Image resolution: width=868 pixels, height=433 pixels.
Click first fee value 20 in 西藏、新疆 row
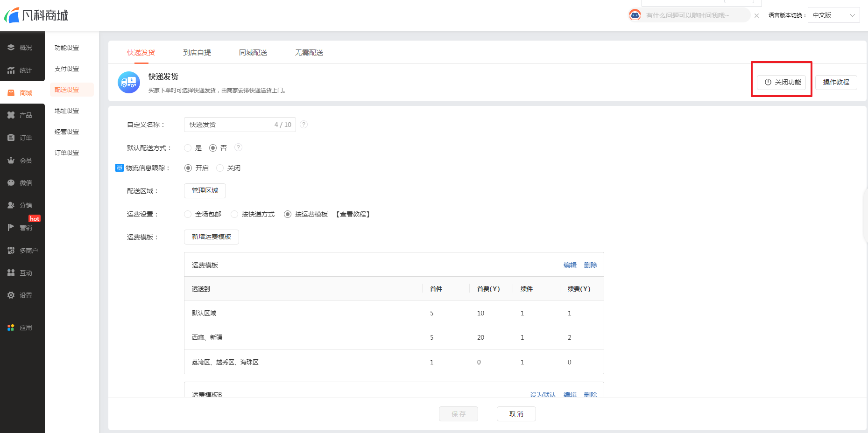[480, 337]
